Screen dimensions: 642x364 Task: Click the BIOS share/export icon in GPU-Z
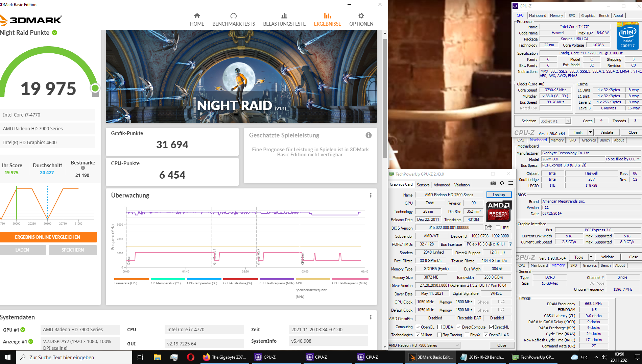(488, 228)
